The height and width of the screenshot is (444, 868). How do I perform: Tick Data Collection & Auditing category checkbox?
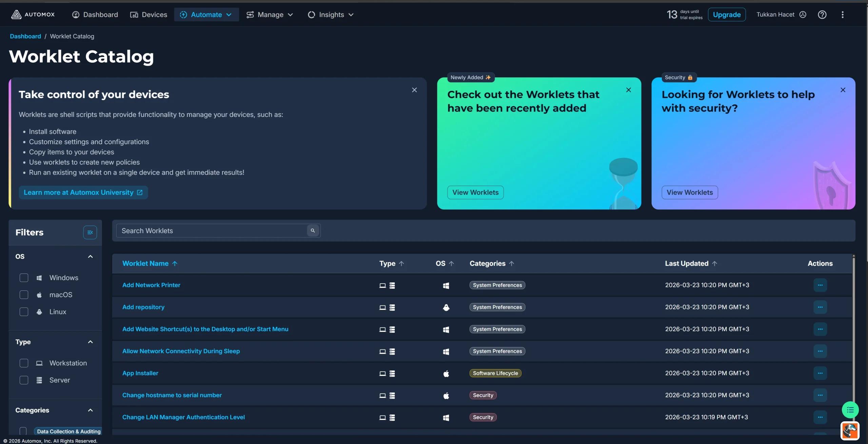coord(23,431)
